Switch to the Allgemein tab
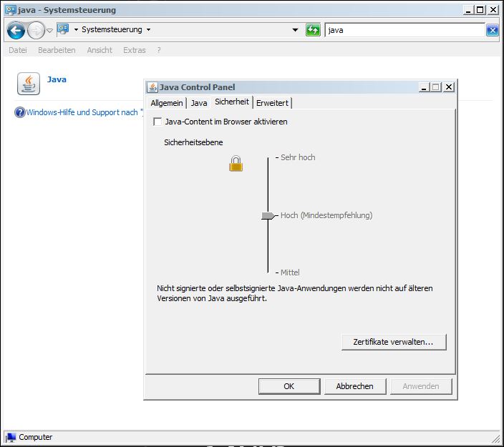504x447 pixels. tap(167, 103)
